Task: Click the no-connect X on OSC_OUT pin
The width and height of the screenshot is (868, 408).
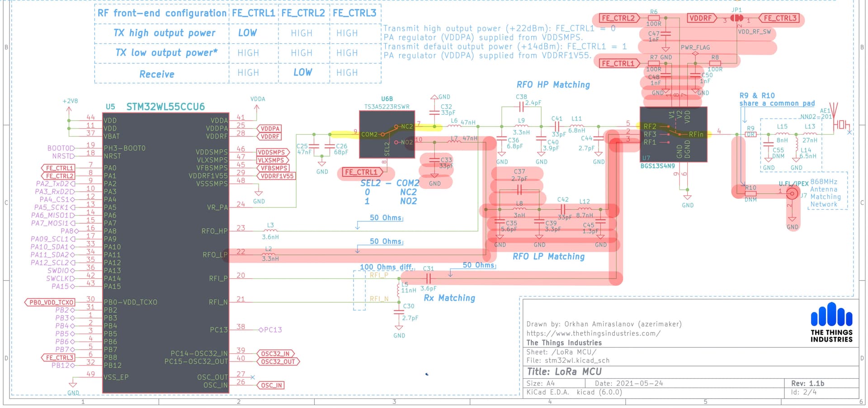Action: (253, 377)
